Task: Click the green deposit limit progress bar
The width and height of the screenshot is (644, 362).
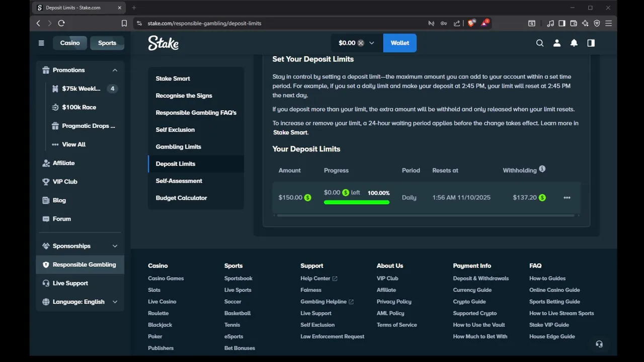Action: [357, 202]
